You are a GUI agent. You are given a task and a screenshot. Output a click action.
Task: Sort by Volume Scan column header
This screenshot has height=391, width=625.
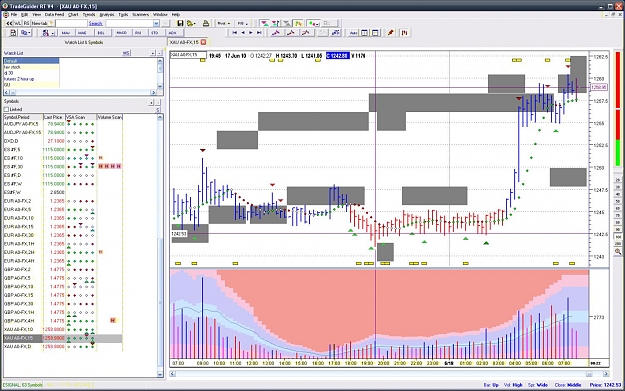coord(109,117)
